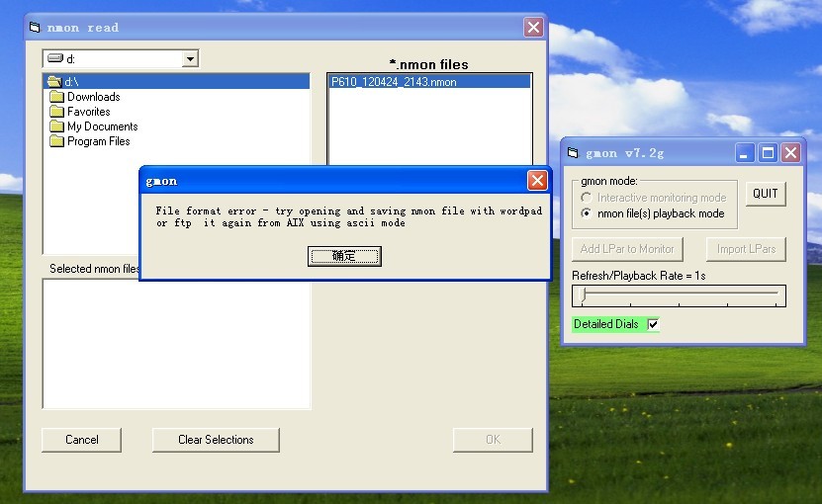Click the Program Files folder icon

point(56,141)
